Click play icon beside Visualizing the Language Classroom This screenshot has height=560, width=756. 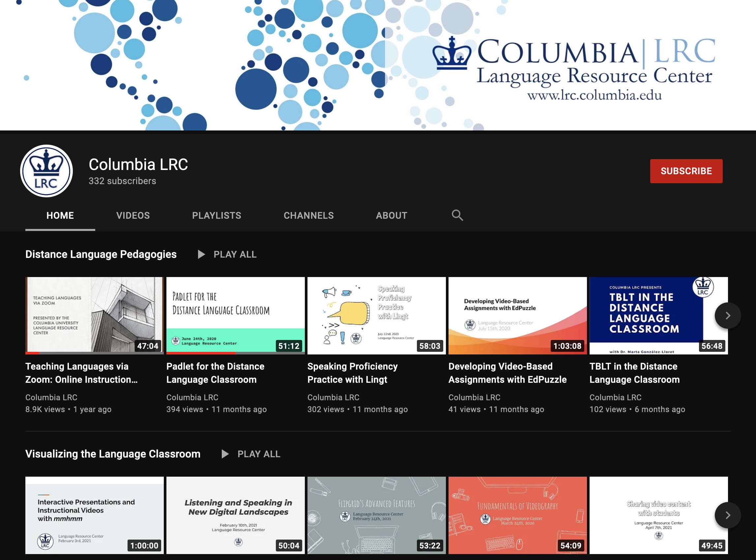(225, 454)
